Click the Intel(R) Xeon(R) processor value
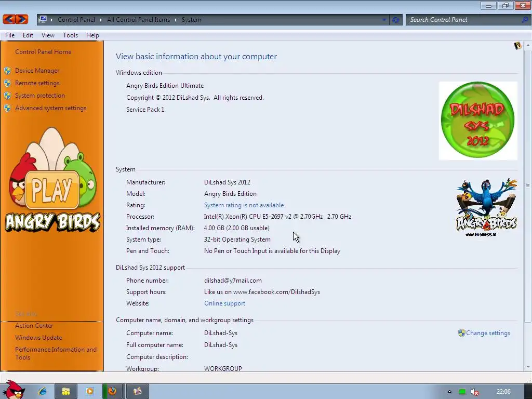 (277, 217)
